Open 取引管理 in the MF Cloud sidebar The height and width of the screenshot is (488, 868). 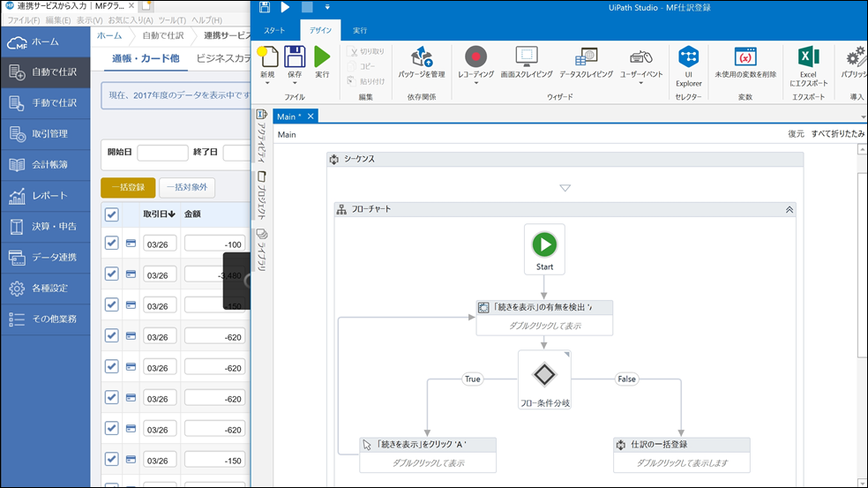[x=45, y=134]
